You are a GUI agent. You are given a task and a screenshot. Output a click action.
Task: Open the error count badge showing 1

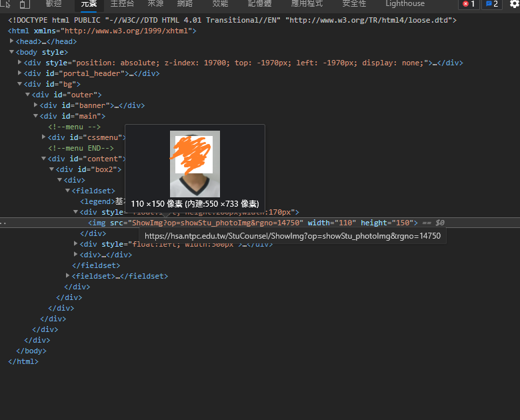tap(469, 4)
